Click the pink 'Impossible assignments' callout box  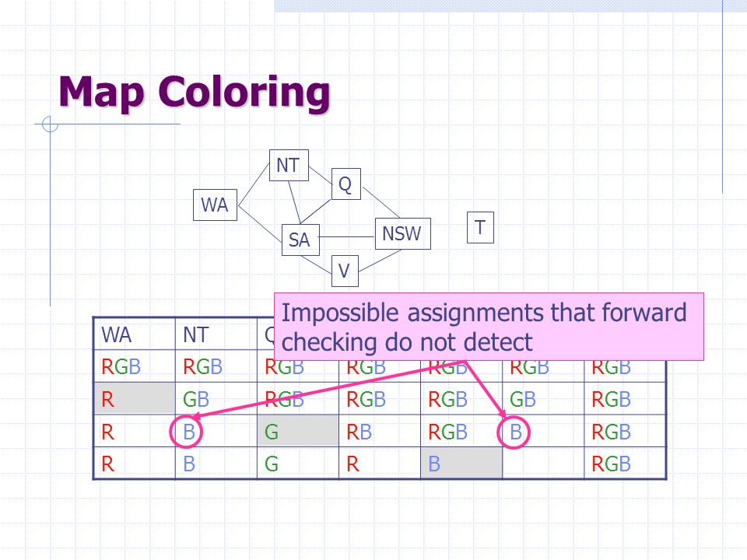(x=489, y=327)
